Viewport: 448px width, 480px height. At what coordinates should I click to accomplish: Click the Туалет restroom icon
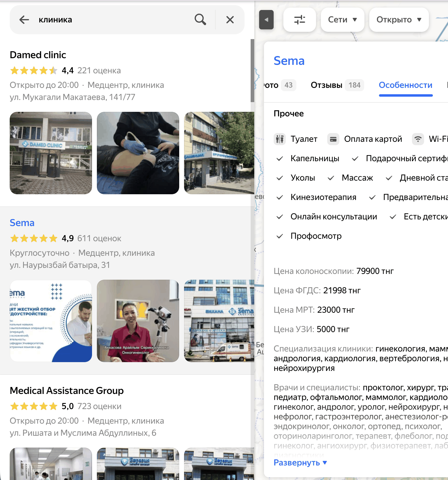point(280,139)
